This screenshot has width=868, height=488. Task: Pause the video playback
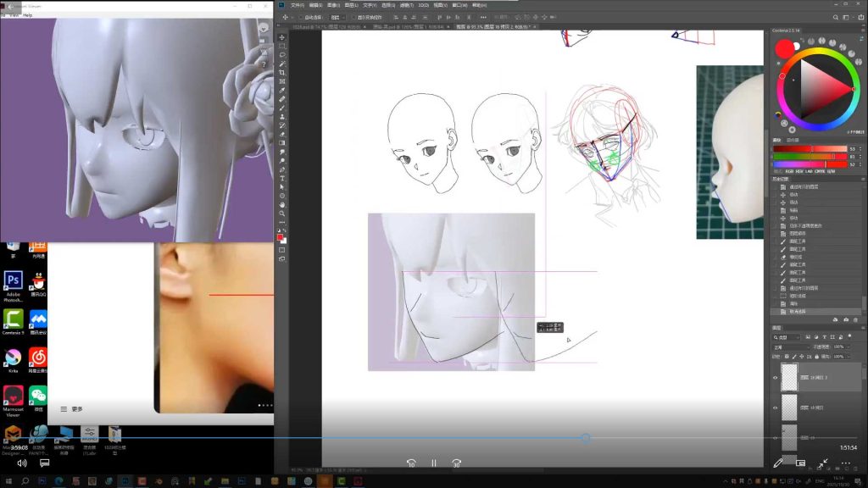tap(434, 463)
